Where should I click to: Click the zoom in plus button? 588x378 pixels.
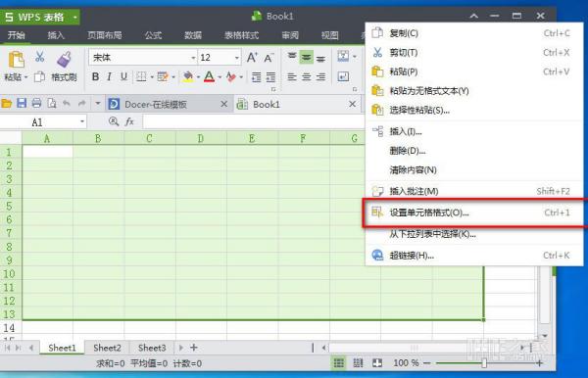coord(539,363)
